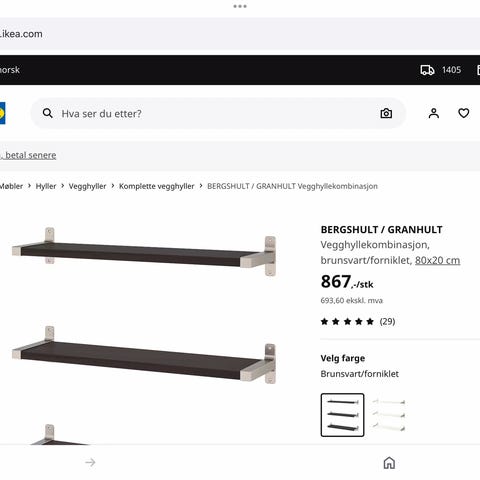Viewport: 480px width, 480px height.
Task: Open favorites with the heart icon
Action: (x=463, y=113)
